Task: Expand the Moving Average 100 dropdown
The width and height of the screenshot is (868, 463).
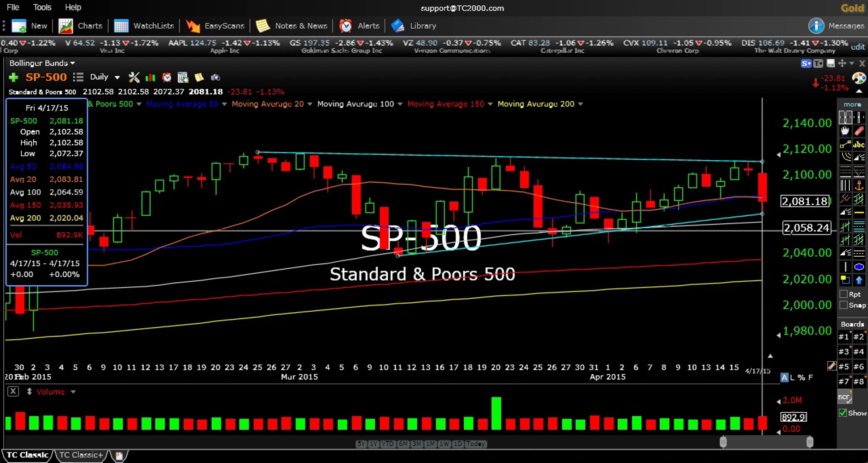Action: tap(400, 104)
